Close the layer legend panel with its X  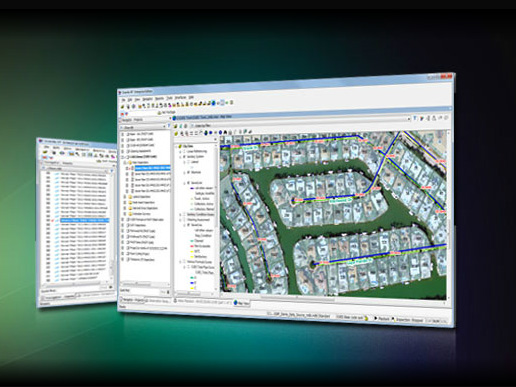[215, 139]
